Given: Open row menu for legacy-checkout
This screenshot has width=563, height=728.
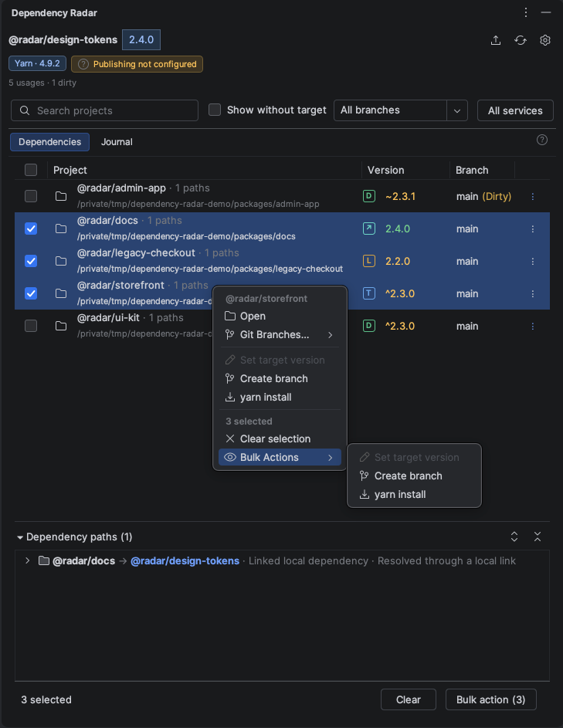Looking at the screenshot, I should pyautogui.click(x=533, y=262).
